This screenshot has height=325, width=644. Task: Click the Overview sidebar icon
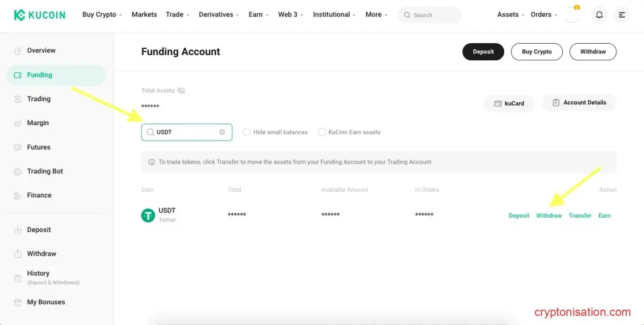click(17, 51)
